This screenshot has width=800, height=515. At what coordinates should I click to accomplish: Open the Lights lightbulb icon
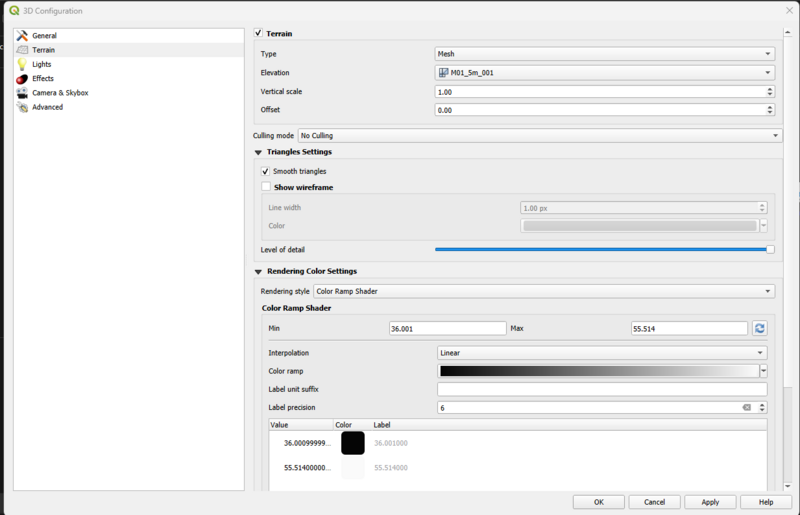click(x=22, y=64)
